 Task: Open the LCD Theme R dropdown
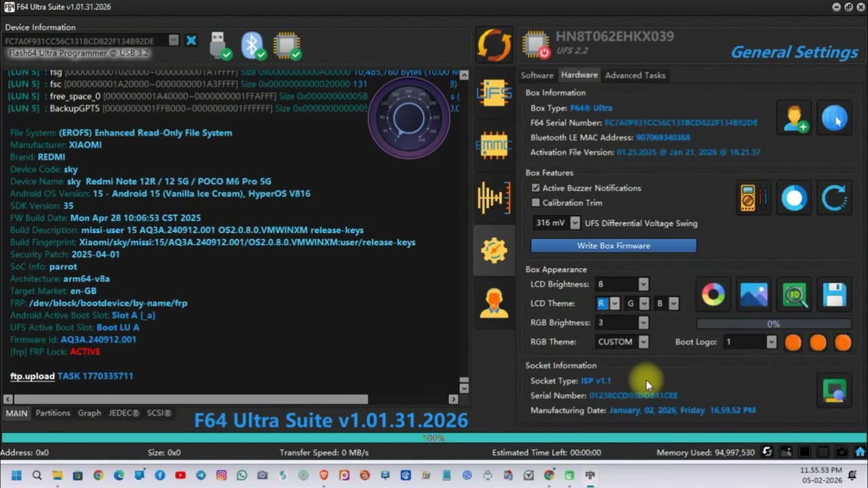click(614, 304)
